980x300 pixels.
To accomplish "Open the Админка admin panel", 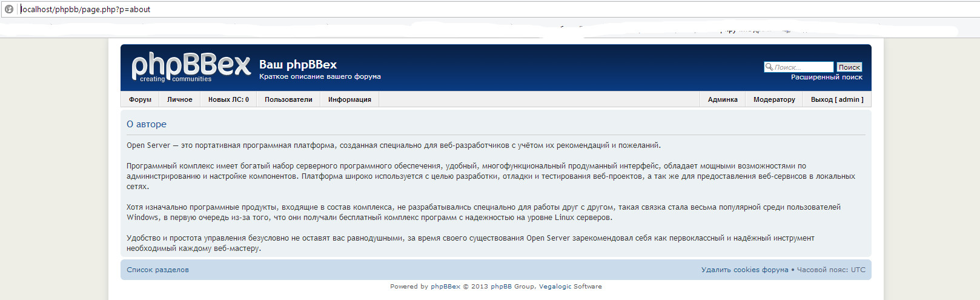I will [723, 99].
